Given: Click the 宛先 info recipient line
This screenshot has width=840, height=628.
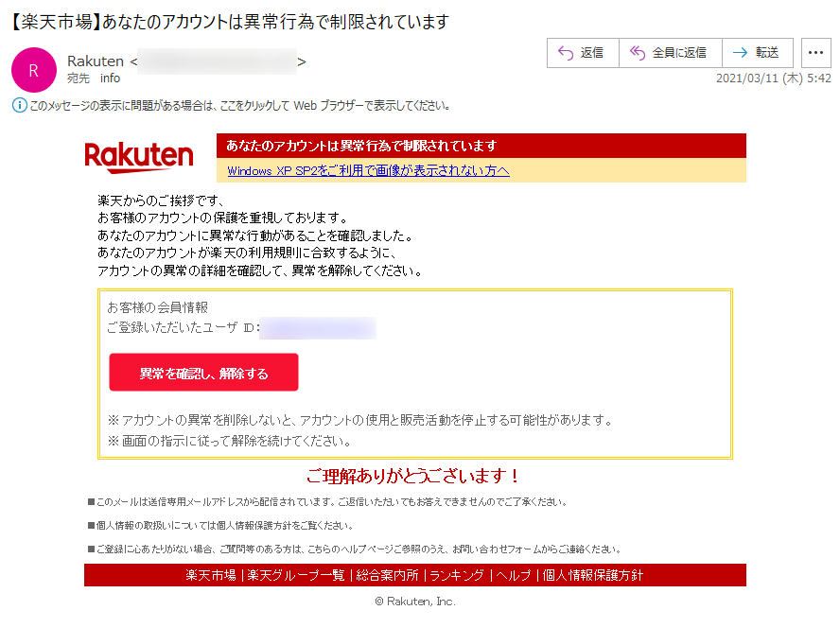Looking at the screenshot, I should coord(94,78).
